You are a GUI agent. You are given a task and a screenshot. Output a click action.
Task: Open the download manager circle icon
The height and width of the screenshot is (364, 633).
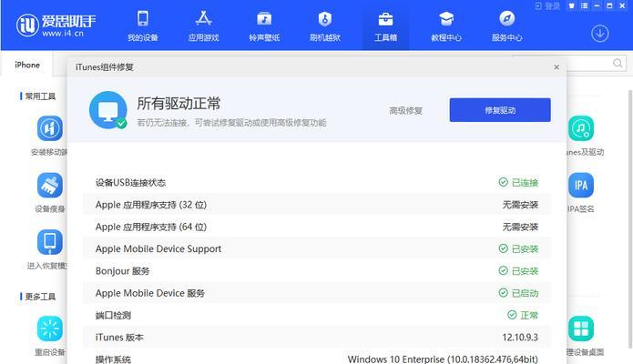coord(600,34)
